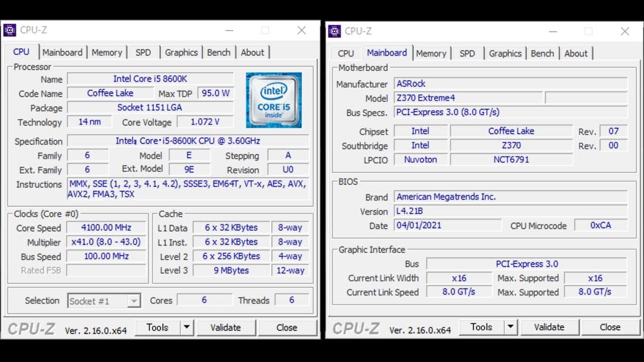Click the CPU-Z icon in the left title bar
The height and width of the screenshot is (362, 644).
(10, 30)
